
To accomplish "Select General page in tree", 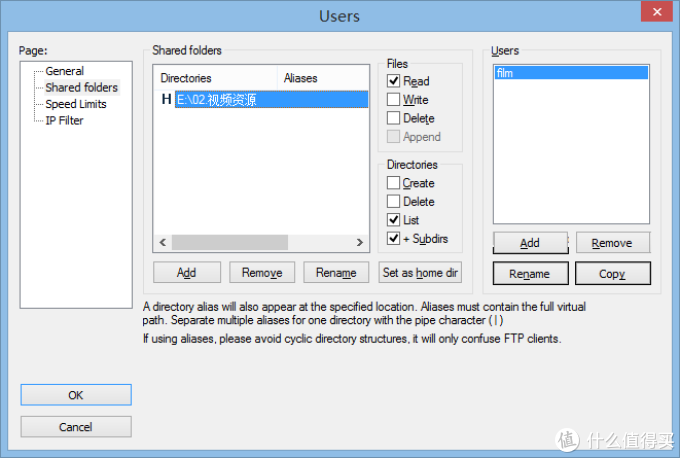I will click(x=64, y=71).
